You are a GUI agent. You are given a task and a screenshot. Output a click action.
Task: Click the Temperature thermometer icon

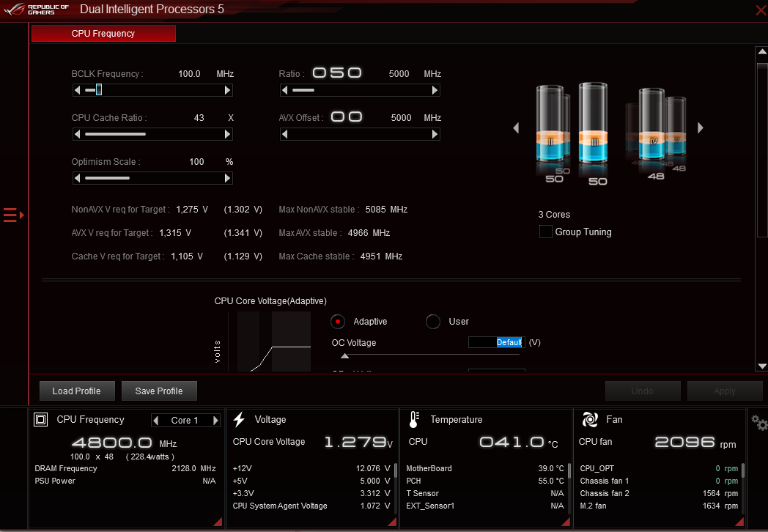coord(414,420)
